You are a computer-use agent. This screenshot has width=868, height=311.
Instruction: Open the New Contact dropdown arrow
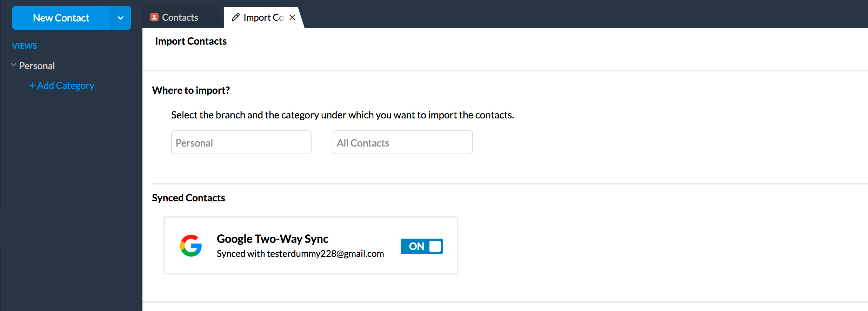(121, 18)
